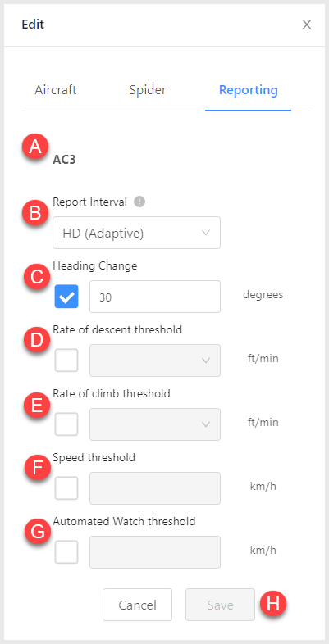The width and height of the screenshot is (329, 644).
Task: Enable Rate of climb threshold checkbox
Action: pos(66,424)
